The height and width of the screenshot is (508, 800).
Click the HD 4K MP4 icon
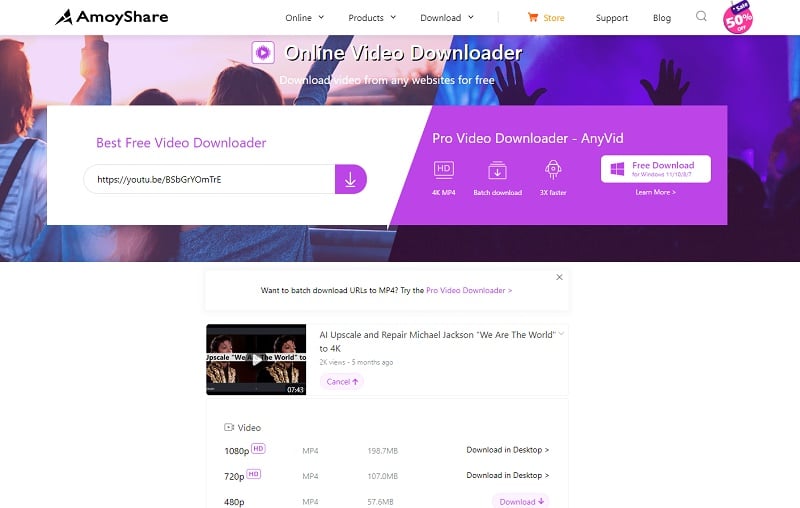tap(443, 169)
